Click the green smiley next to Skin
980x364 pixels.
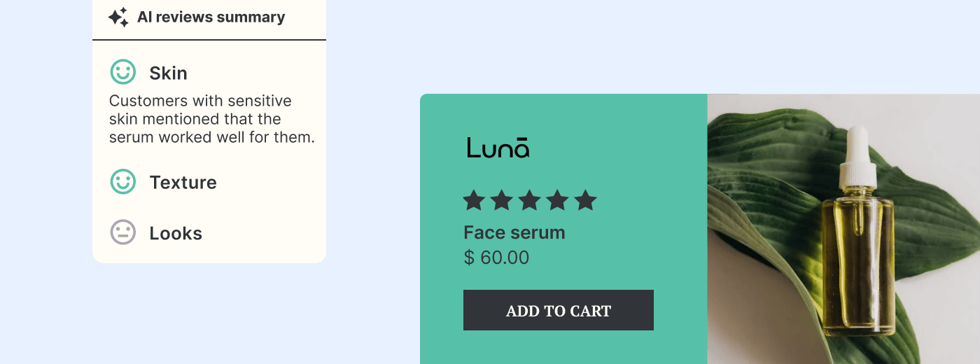pyautogui.click(x=123, y=72)
